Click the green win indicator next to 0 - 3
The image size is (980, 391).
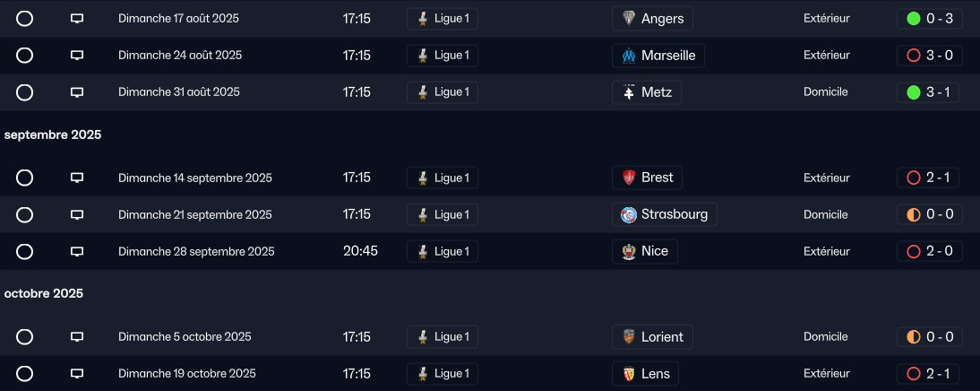pyautogui.click(x=913, y=19)
